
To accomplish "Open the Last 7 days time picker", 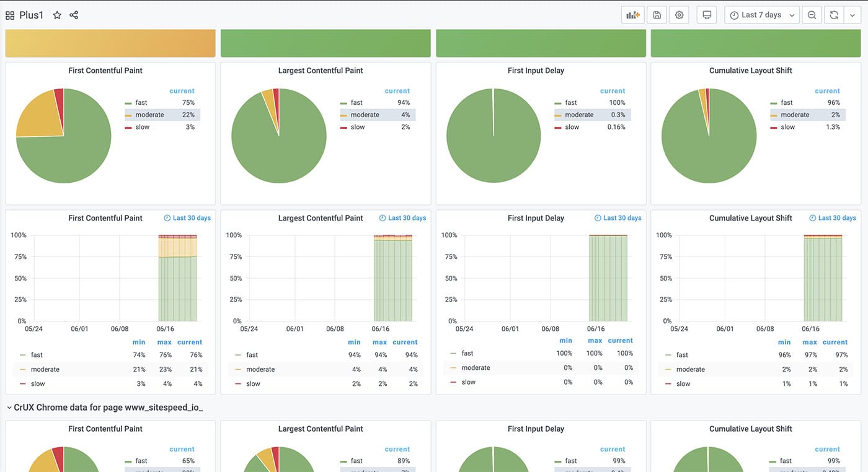I will (762, 15).
